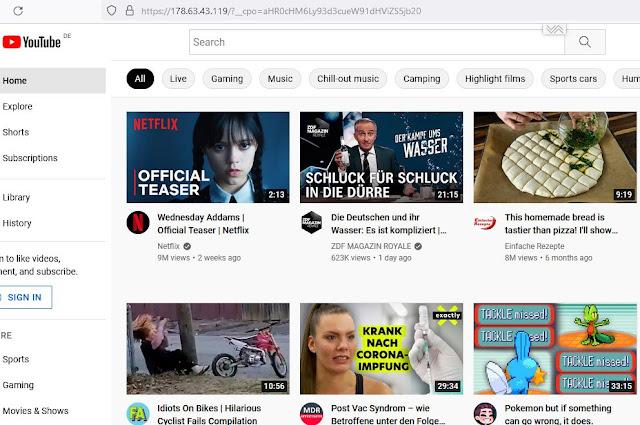Click the ZDF Magazin Royale verified badge
Screen dimensions: 640x425
418,246
